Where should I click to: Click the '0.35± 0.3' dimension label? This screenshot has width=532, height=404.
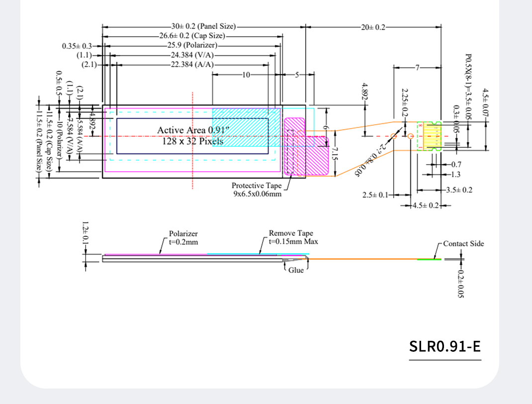click(77, 46)
